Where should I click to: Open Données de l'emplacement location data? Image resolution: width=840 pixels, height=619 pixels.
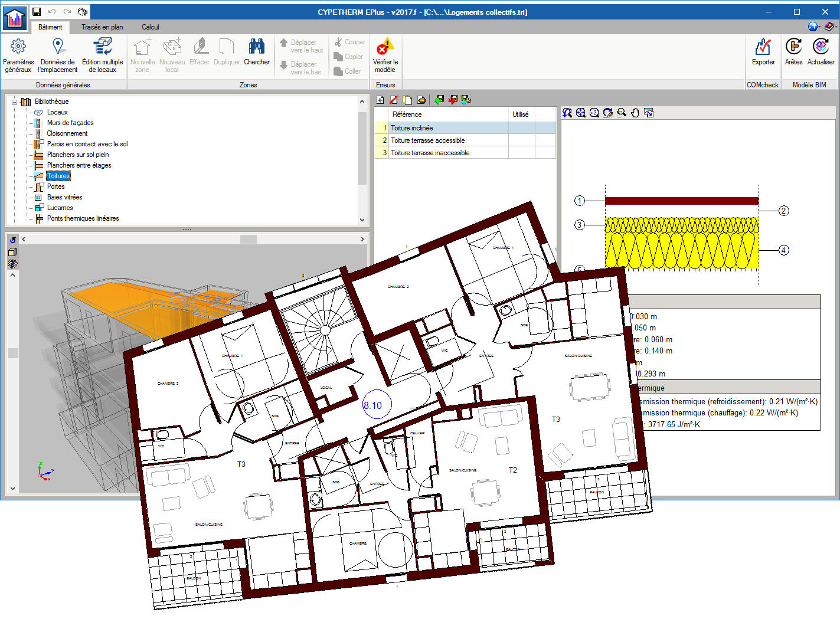pyautogui.click(x=57, y=55)
